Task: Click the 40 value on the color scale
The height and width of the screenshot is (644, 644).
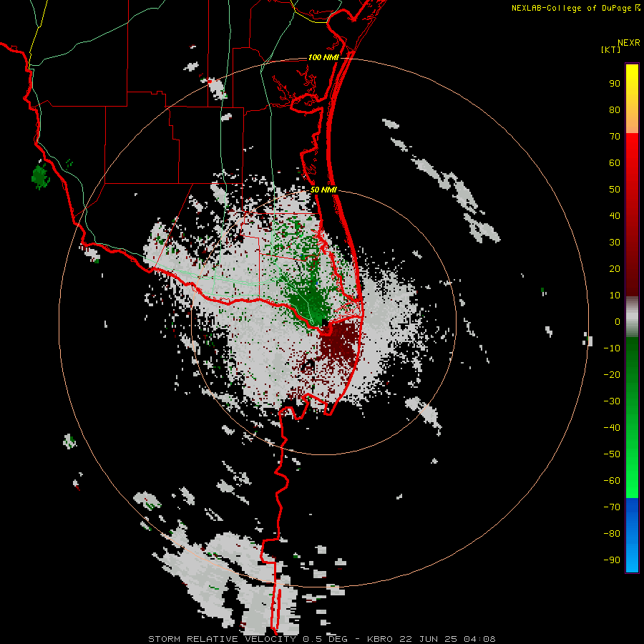Action: (615, 216)
